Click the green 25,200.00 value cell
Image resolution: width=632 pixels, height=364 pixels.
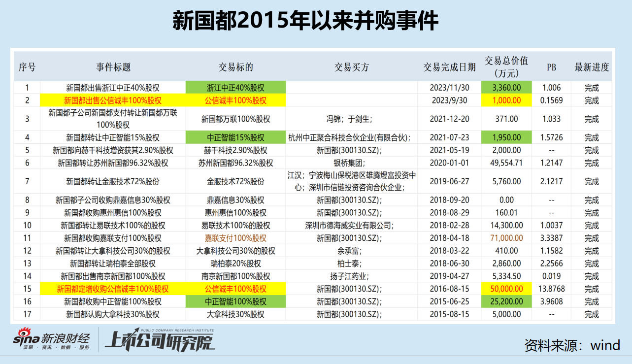pyautogui.click(x=506, y=301)
